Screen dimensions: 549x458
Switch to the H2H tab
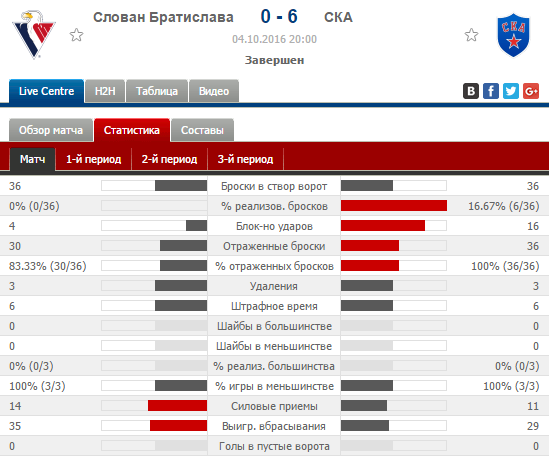[x=105, y=91]
